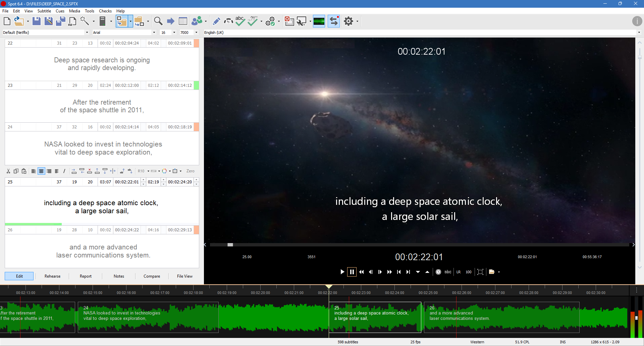The image size is (644, 346).
Task: Select the Cut tool in formatting toolbar
Action: pos(8,171)
